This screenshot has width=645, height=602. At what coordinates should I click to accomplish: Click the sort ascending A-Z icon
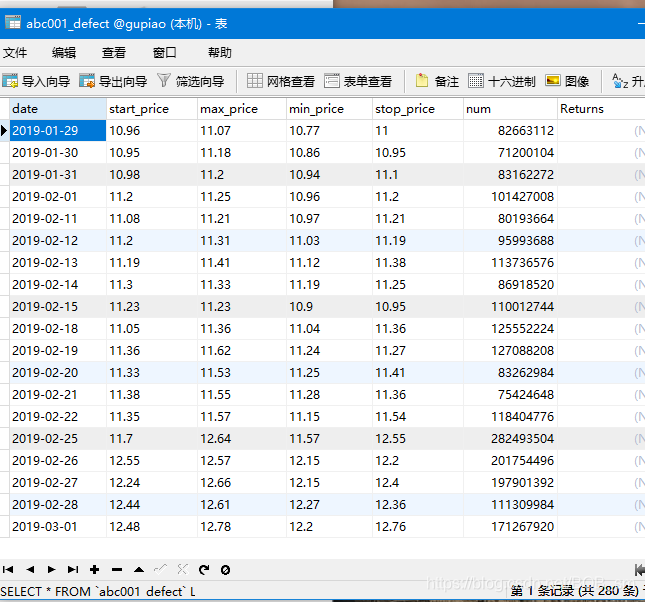619,81
